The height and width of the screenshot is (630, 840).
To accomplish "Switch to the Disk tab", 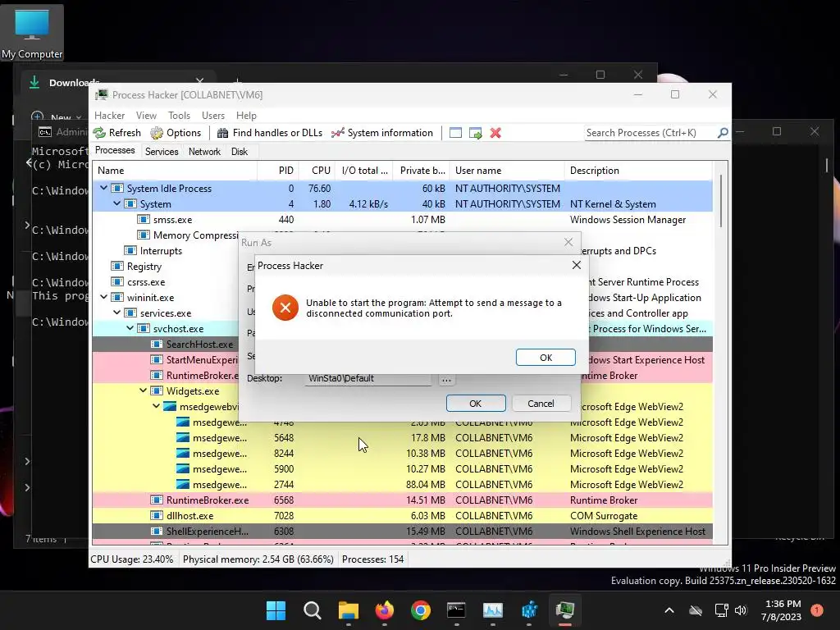I will click(x=240, y=152).
